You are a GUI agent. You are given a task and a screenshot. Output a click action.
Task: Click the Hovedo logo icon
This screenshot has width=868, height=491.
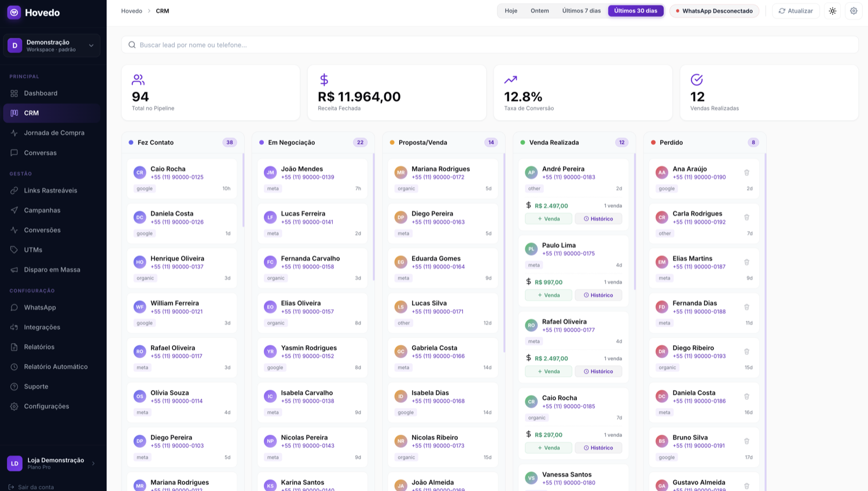coord(14,12)
